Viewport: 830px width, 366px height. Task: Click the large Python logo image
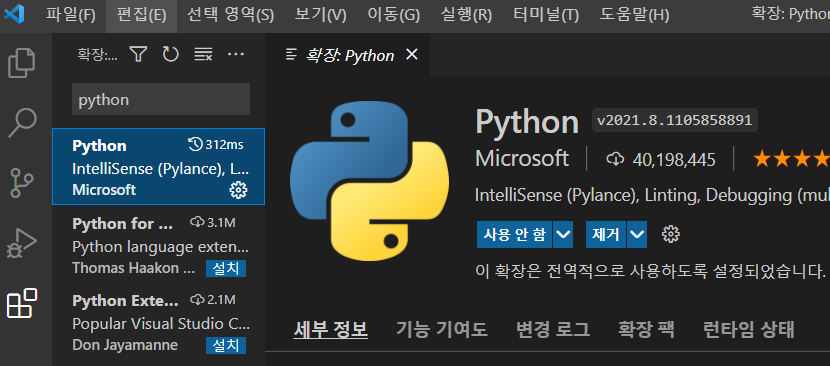[x=369, y=180]
